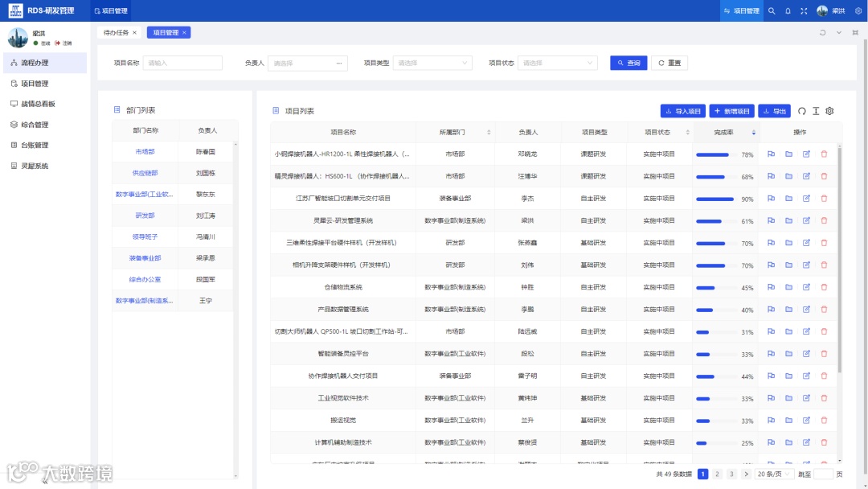Sort table by 项目状态 column
Image resolution: width=868 pixels, height=489 pixels.
tap(687, 133)
